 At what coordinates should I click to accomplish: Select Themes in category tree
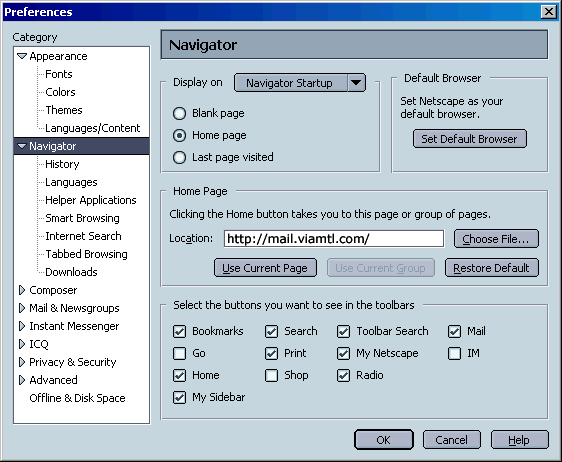[x=64, y=110]
